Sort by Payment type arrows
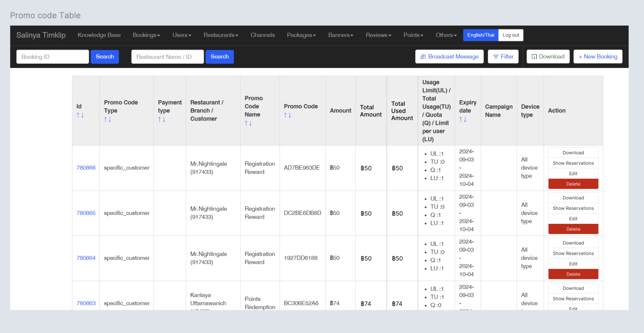The image size is (644, 333). tap(162, 119)
